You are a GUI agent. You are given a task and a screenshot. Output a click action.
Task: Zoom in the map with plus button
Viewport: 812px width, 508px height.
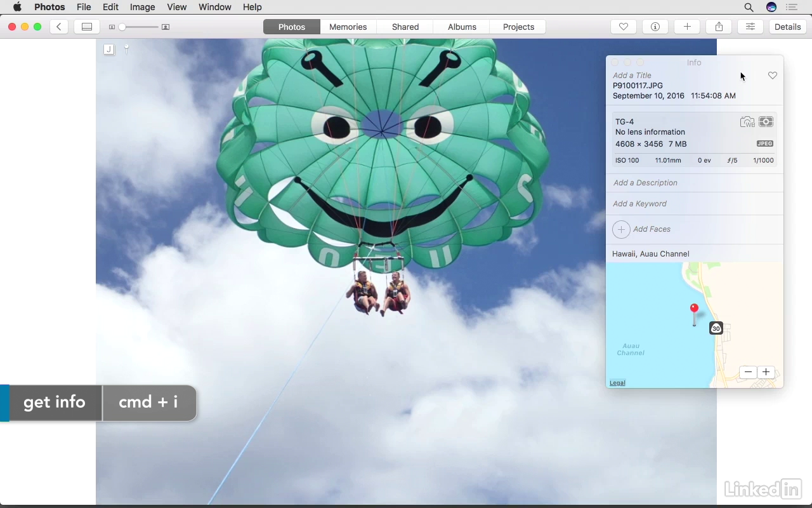point(766,372)
